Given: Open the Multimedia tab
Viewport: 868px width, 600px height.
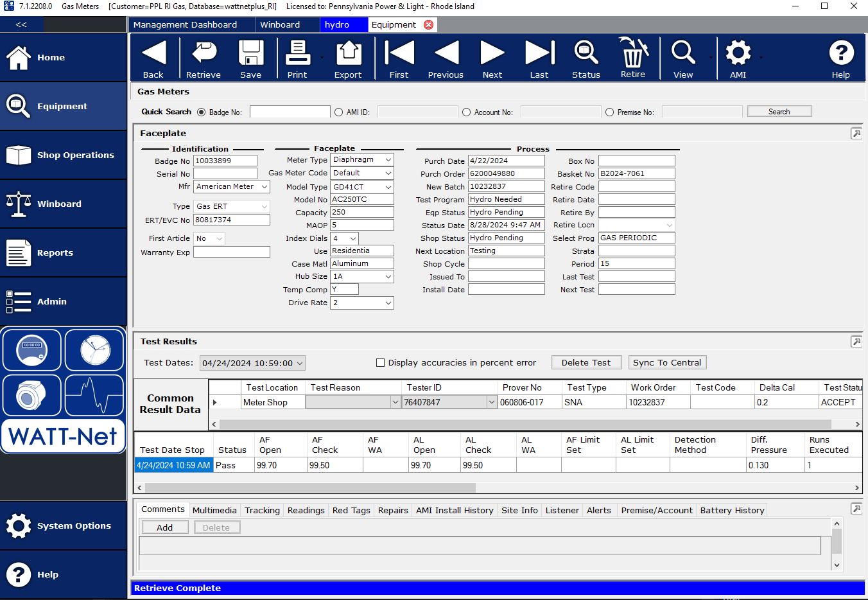Looking at the screenshot, I should (x=214, y=510).
